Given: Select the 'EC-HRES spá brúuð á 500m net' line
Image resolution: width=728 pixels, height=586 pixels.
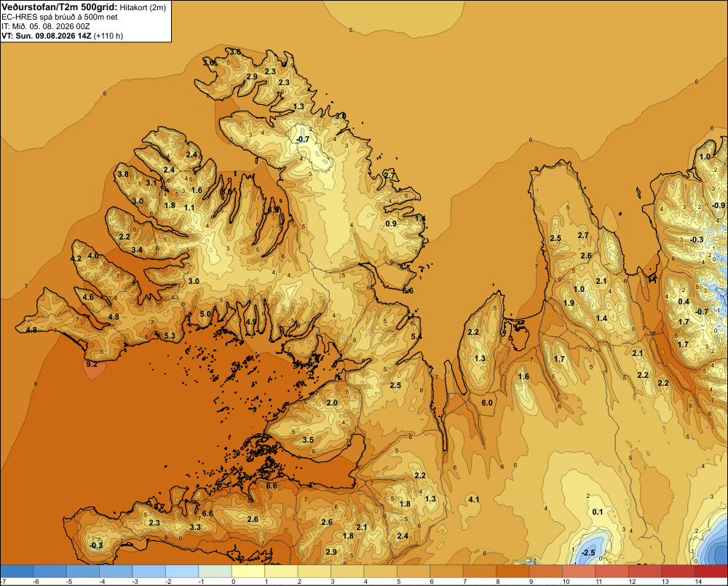Looking at the screenshot, I should [60, 17].
